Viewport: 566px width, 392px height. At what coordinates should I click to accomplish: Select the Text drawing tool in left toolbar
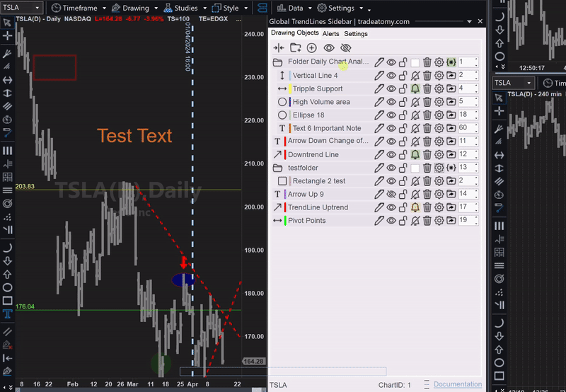(7, 313)
